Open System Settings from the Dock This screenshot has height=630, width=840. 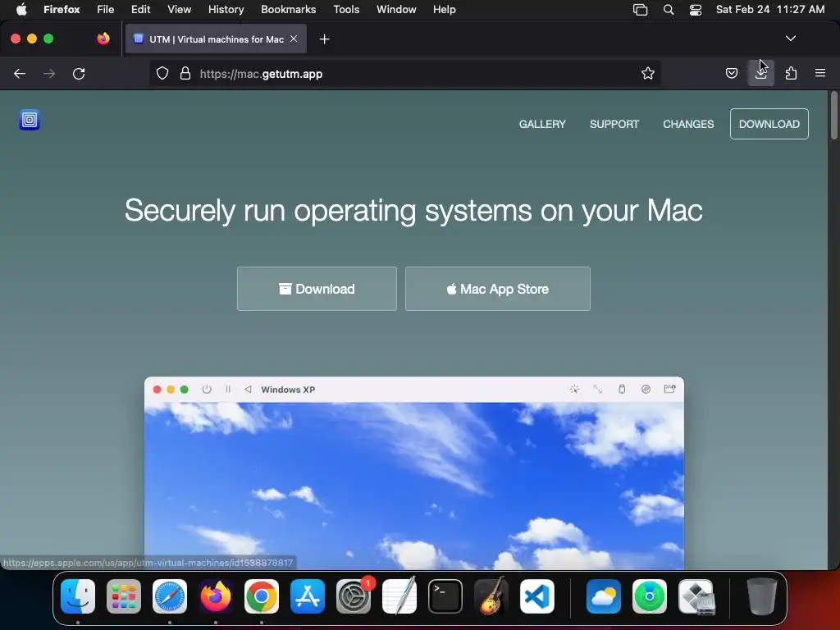[354, 596]
